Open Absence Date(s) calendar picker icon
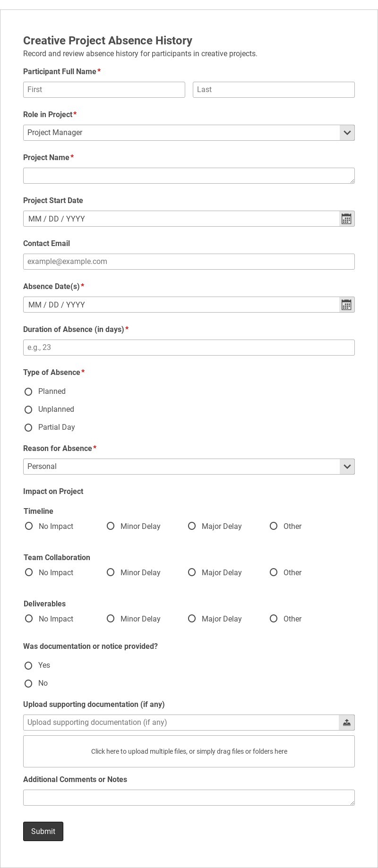The width and height of the screenshot is (378, 868). point(346,305)
